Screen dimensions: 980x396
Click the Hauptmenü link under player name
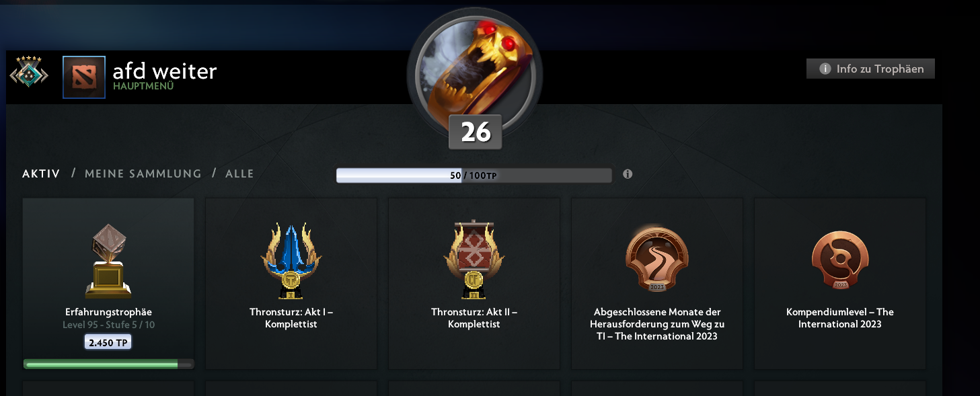(143, 86)
